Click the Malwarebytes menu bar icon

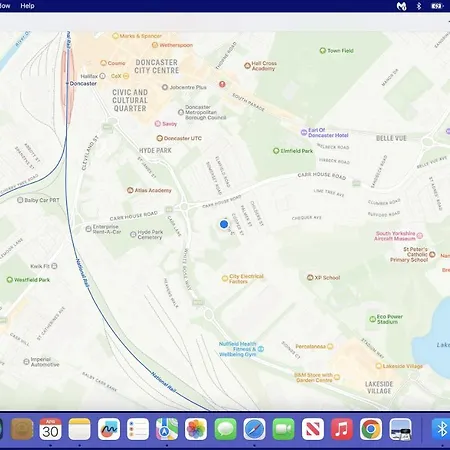click(x=401, y=6)
